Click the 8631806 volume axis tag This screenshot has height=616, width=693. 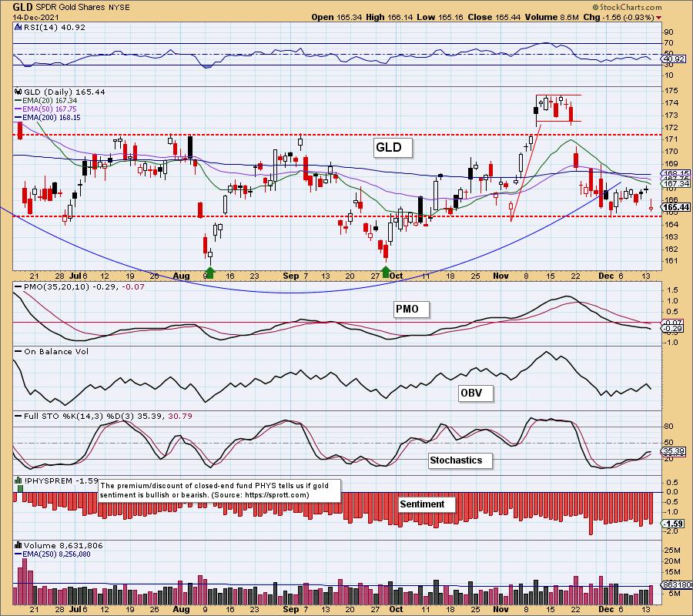click(677, 584)
